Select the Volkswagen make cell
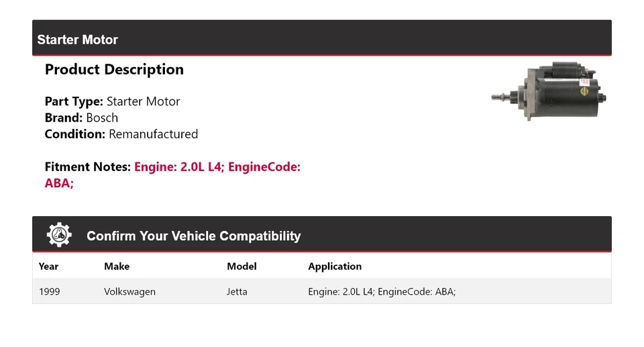Viewport: 644px width, 347px height. coord(129,292)
